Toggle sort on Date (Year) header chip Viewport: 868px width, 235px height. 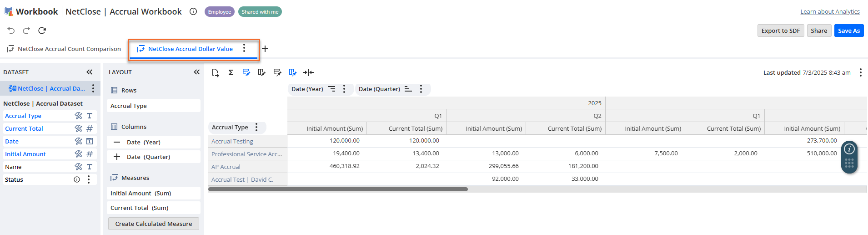pyautogui.click(x=332, y=89)
